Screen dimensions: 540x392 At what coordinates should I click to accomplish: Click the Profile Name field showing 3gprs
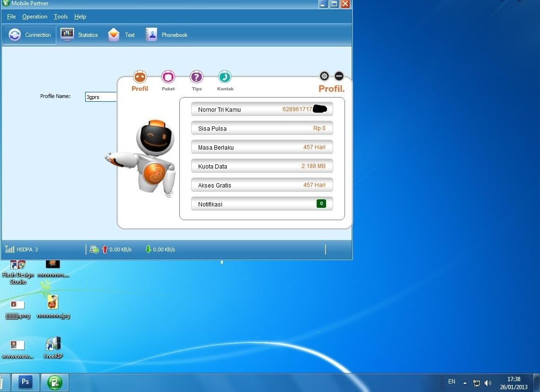click(x=101, y=97)
